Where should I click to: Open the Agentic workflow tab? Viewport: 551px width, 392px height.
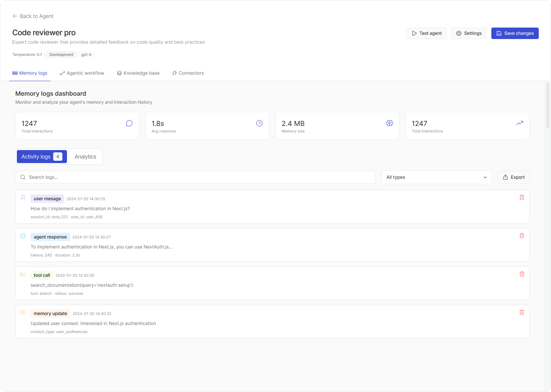[x=82, y=73]
